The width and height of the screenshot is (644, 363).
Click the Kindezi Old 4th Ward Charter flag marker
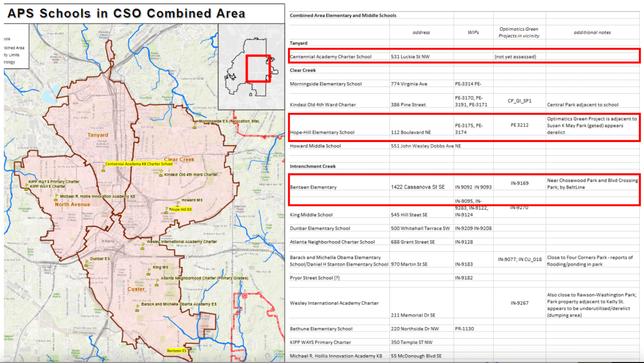pyautogui.click(x=161, y=173)
